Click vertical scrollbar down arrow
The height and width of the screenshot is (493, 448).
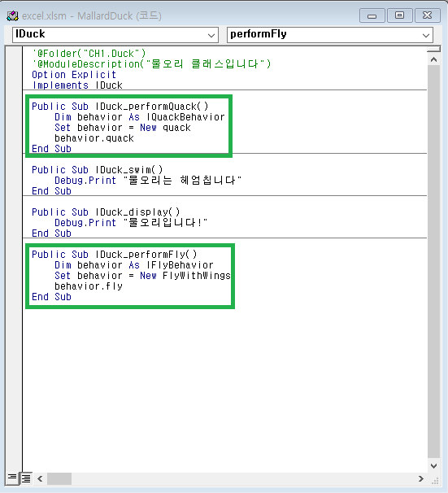coord(434,466)
